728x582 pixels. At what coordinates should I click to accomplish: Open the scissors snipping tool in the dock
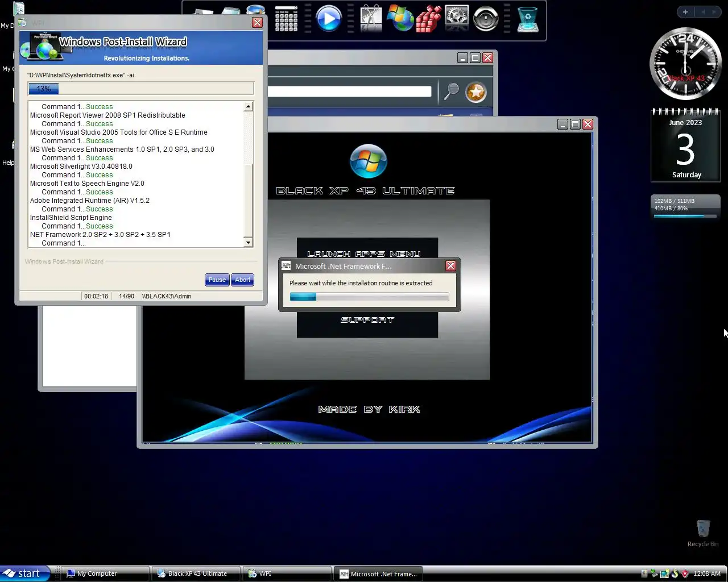pyautogui.click(x=371, y=18)
